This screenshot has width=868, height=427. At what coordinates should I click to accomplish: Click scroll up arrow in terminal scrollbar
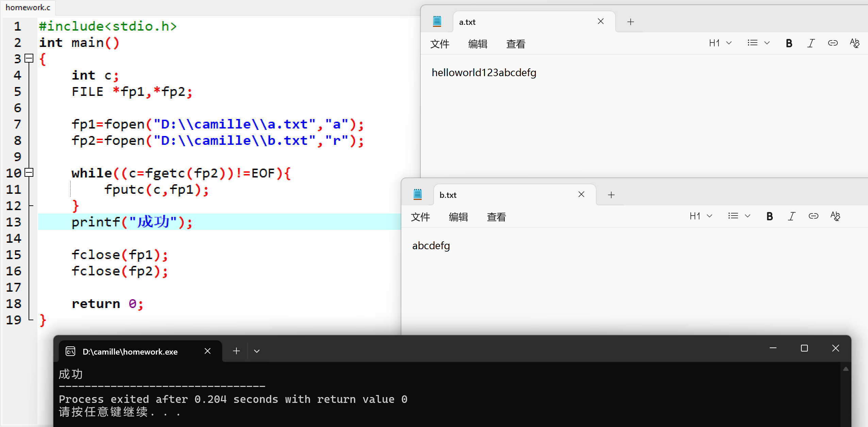click(846, 369)
